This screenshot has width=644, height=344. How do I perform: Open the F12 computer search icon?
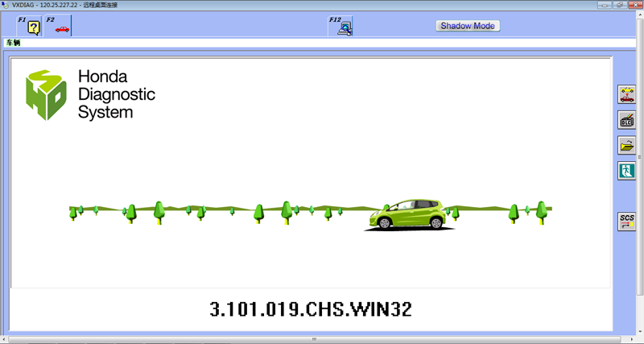[x=341, y=26]
